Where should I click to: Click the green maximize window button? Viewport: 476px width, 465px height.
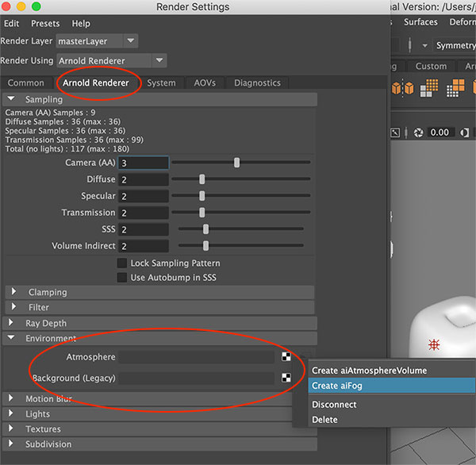tap(36, 6)
